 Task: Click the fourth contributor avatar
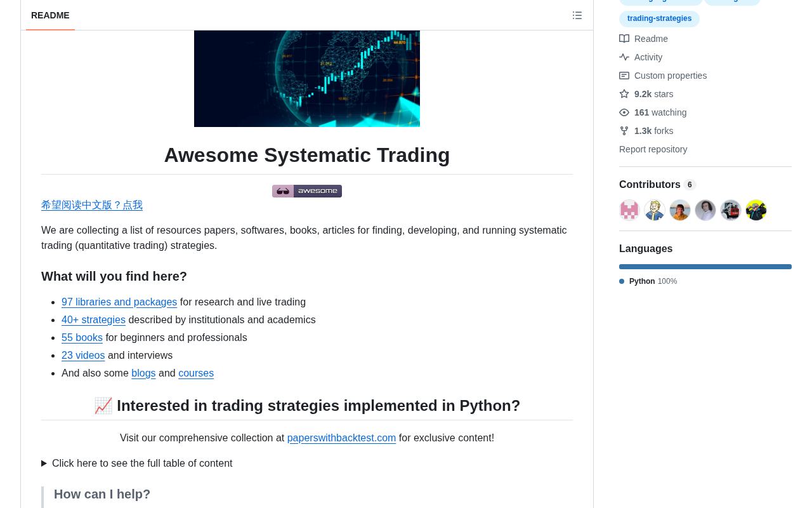click(705, 210)
